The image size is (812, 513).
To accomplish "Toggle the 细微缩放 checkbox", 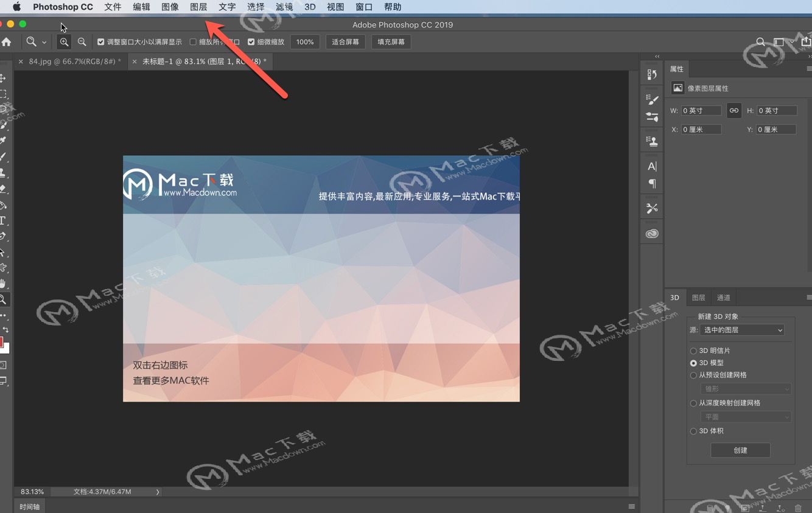I will (x=251, y=42).
